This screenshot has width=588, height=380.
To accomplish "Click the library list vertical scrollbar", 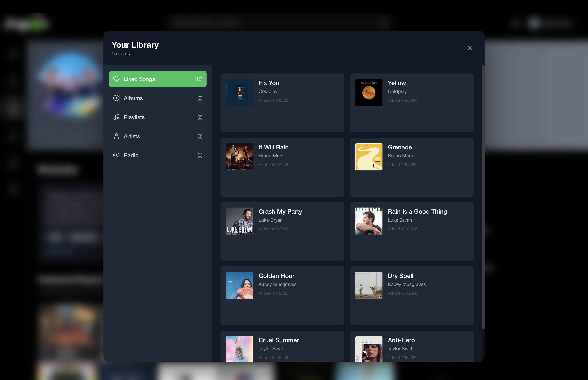I will pyautogui.click(x=483, y=197).
